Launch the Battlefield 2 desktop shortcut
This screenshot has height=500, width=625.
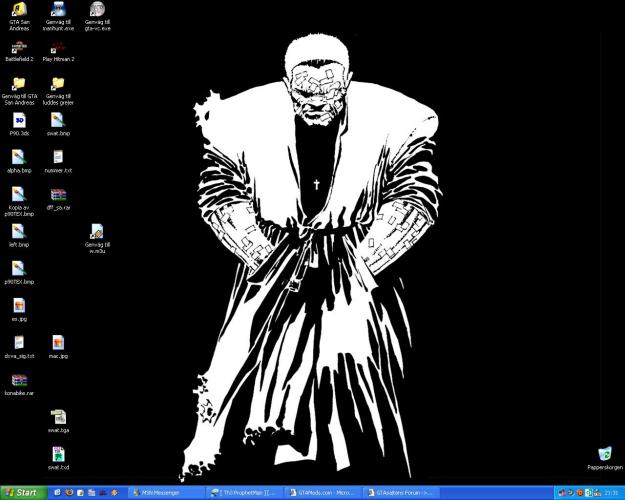(x=19, y=46)
